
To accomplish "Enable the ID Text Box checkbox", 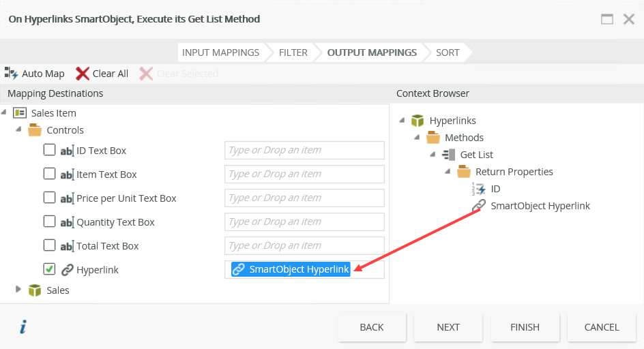I will click(49, 150).
